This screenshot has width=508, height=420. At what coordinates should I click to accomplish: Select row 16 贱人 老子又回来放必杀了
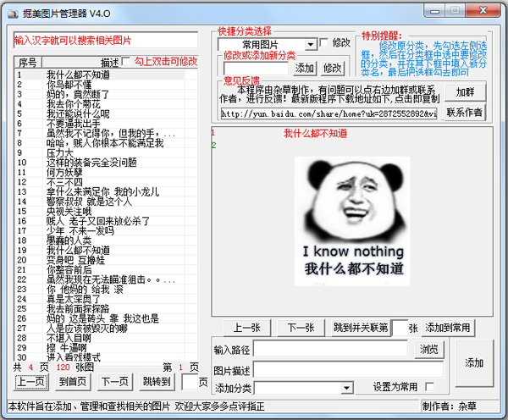click(x=106, y=221)
